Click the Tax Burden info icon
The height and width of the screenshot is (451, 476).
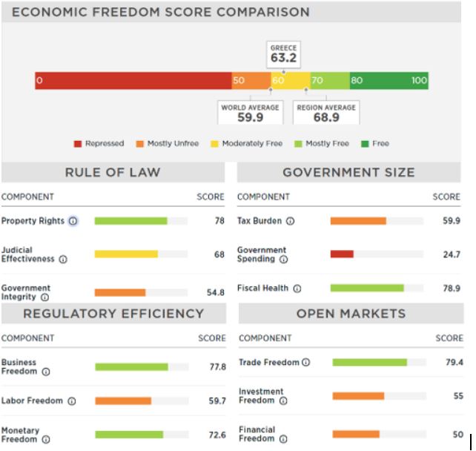click(x=290, y=221)
